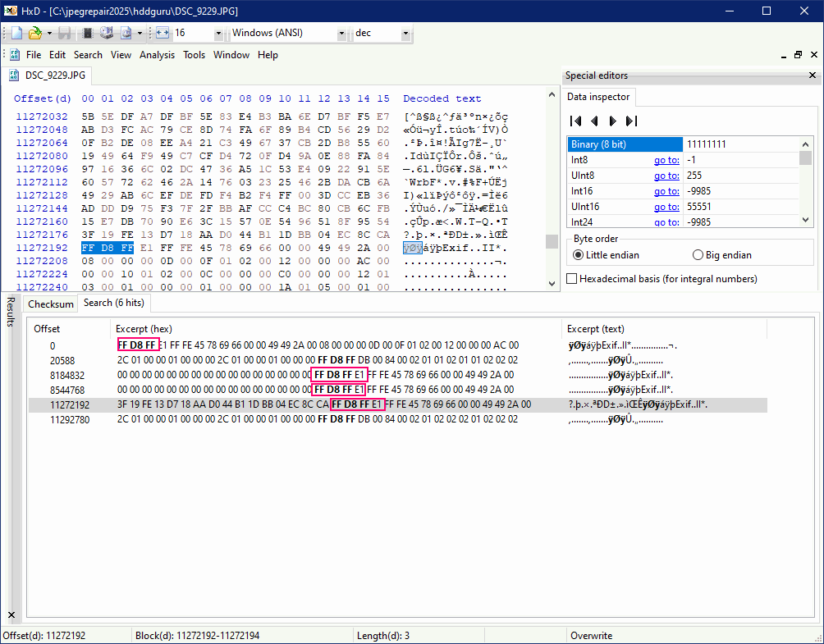The width and height of the screenshot is (824, 644).
Task: Click the go to link for Int24
Action: pyautogui.click(x=666, y=222)
